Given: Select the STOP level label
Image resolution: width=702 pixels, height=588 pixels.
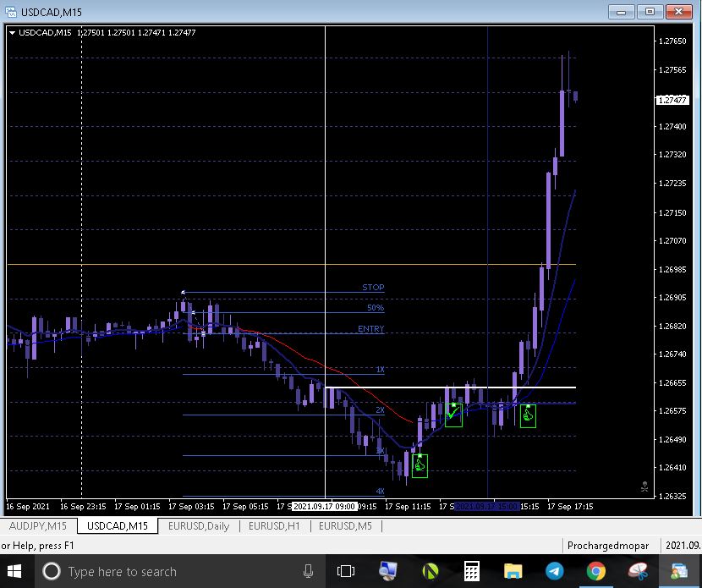Looking at the screenshot, I should tap(373, 287).
